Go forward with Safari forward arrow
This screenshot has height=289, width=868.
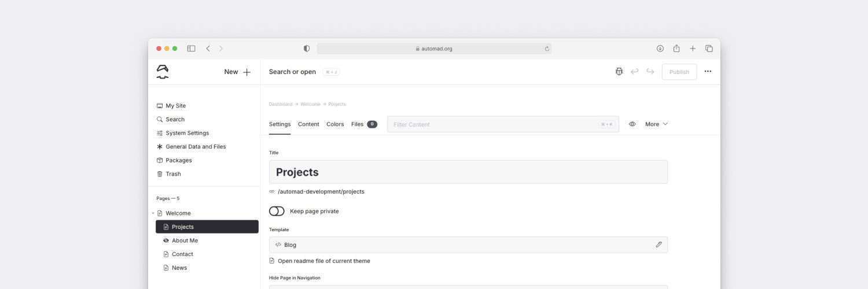pyautogui.click(x=221, y=49)
